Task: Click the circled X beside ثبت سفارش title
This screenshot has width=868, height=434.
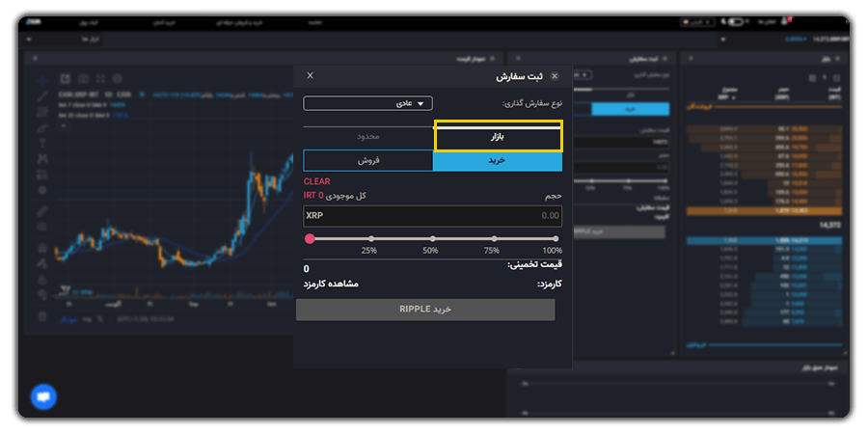Action: point(555,76)
